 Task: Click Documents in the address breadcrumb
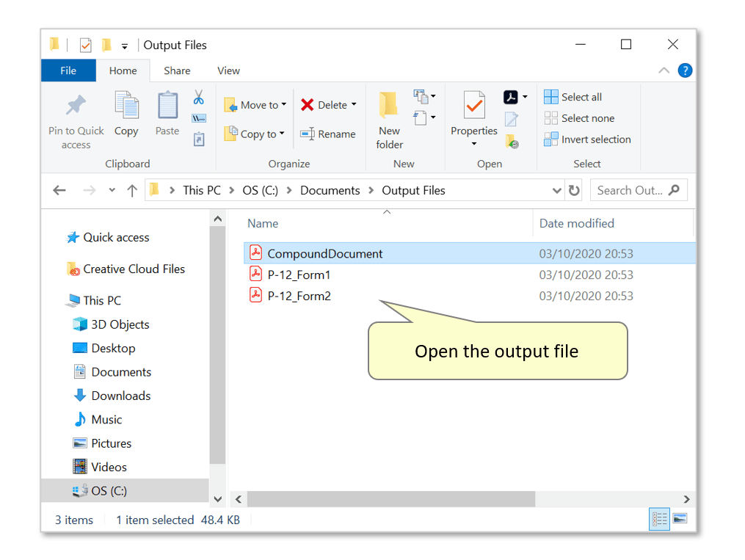[330, 191]
